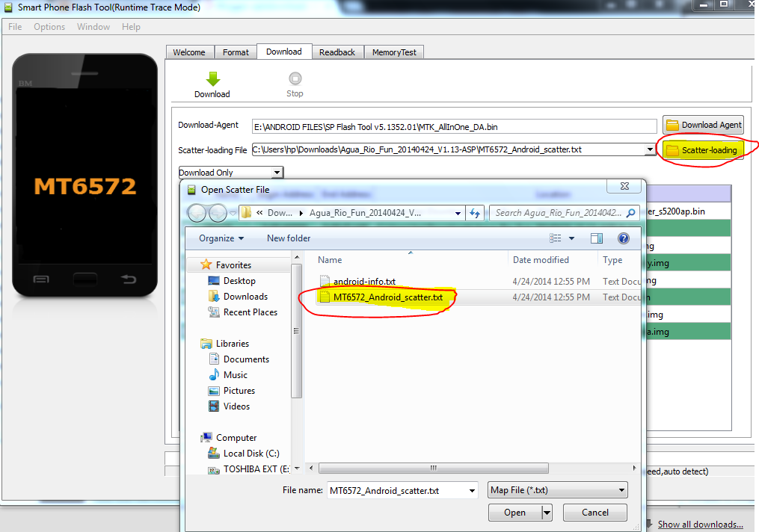
Task: Click the magnifier search icon
Action: point(630,213)
